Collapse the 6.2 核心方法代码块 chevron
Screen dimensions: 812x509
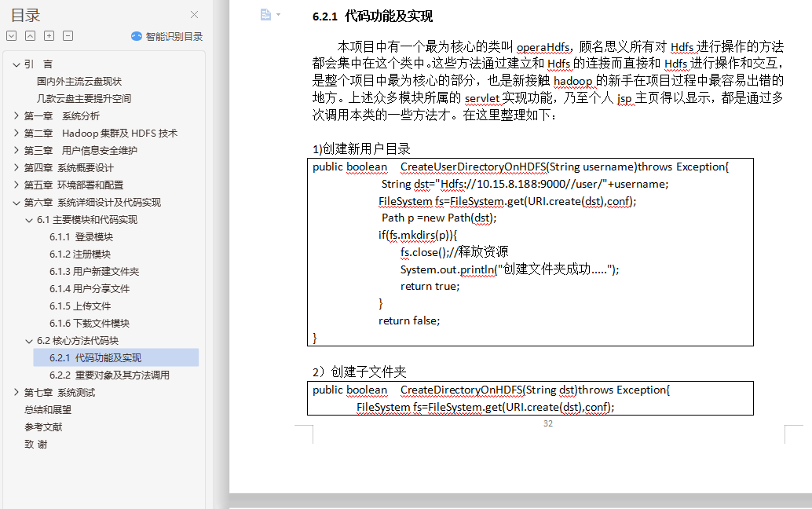click(x=29, y=341)
